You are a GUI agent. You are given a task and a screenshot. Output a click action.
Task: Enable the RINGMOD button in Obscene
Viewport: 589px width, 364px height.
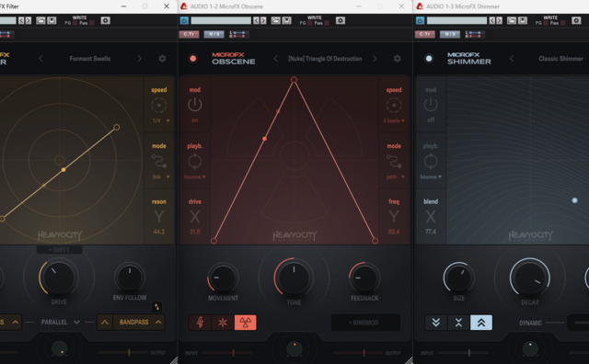(365, 323)
